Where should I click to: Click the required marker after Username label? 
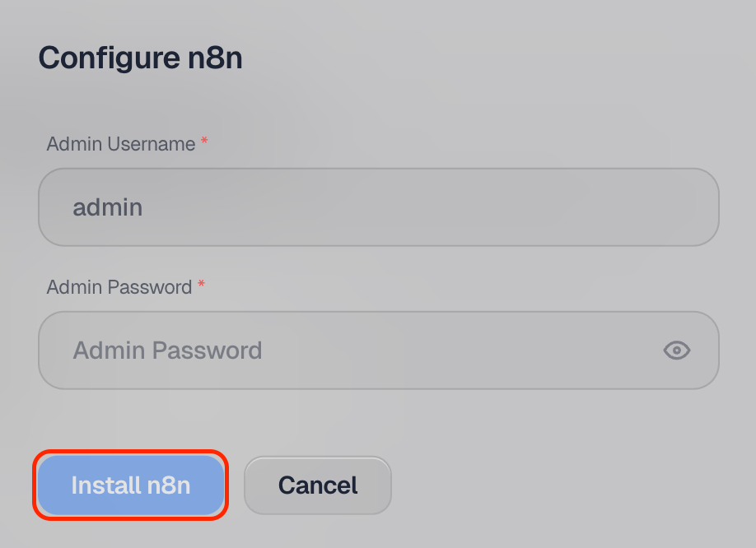[204, 141]
